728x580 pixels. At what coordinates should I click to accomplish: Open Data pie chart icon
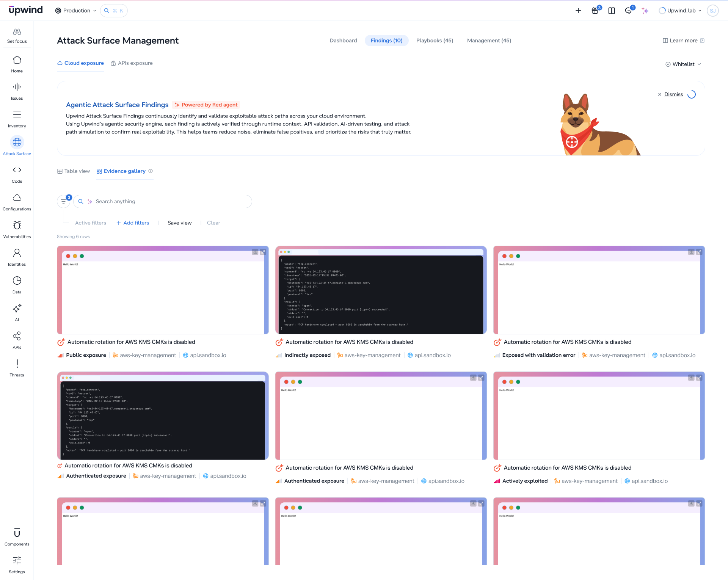17,281
